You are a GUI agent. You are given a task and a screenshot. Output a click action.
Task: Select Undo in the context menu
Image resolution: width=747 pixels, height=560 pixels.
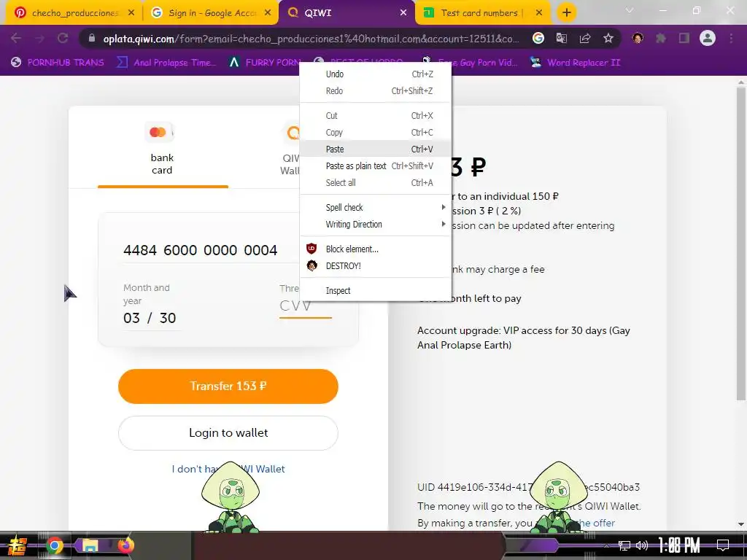click(x=376, y=74)
